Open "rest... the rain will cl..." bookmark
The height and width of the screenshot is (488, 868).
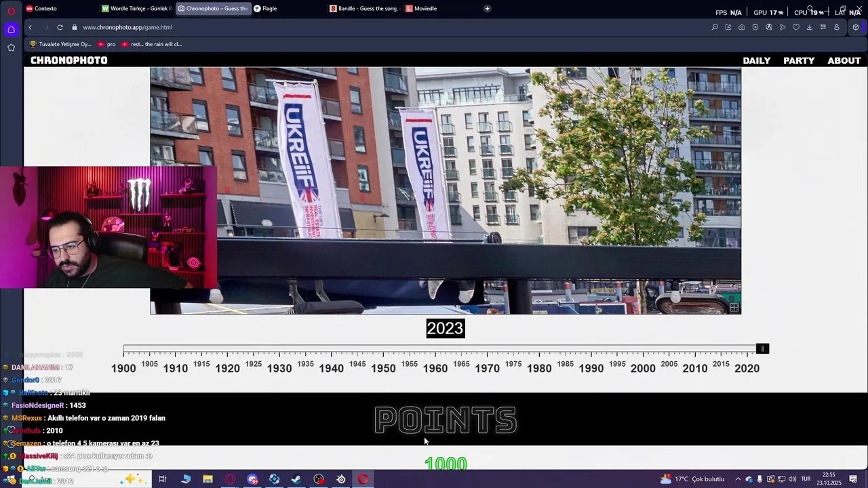tap(152, 44)
